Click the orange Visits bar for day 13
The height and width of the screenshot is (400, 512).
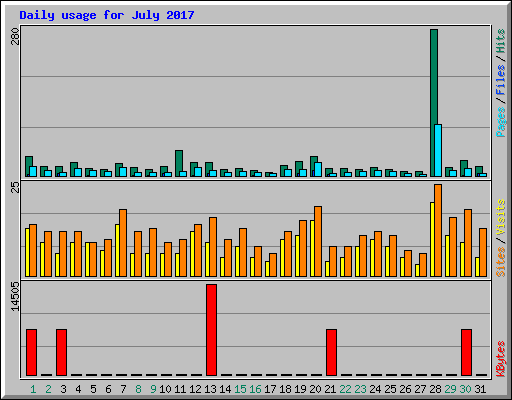(213, 247)
